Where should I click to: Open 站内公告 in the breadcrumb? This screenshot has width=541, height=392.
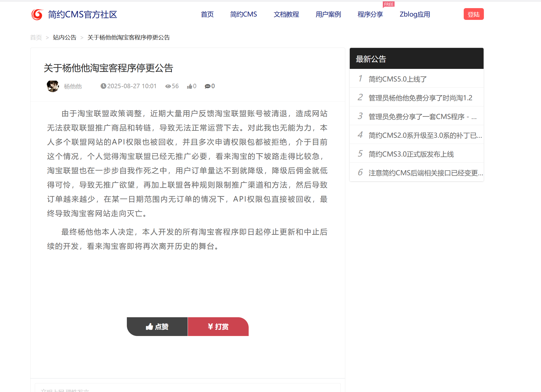coord(65,38)
